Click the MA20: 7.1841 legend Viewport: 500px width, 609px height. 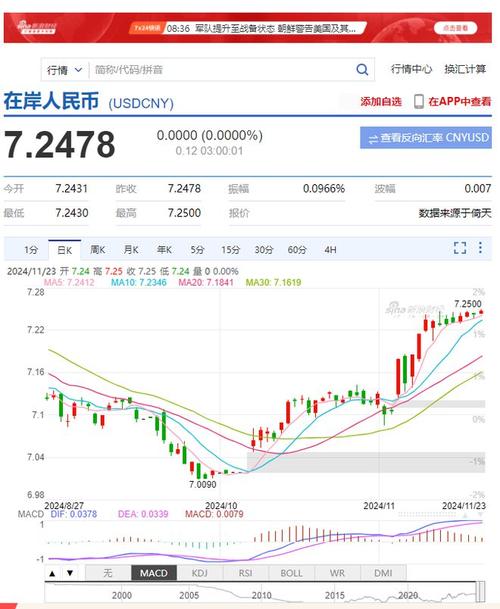[x=206, y=282]
